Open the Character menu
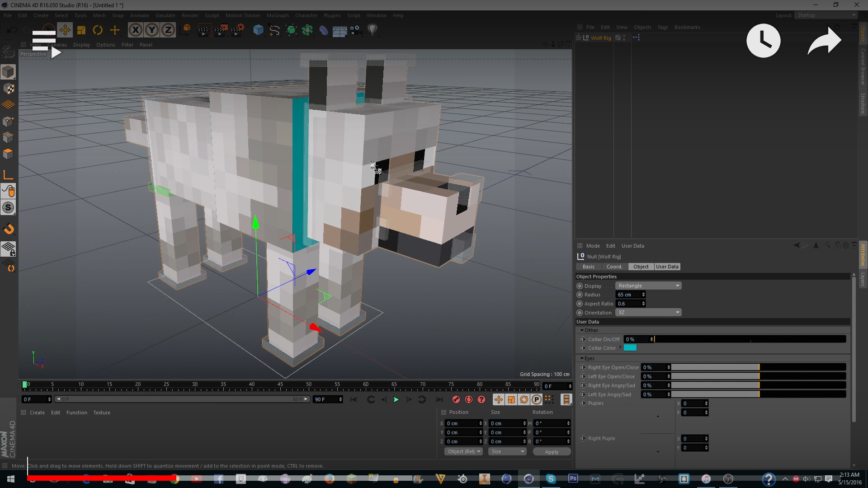 (306, 15)
